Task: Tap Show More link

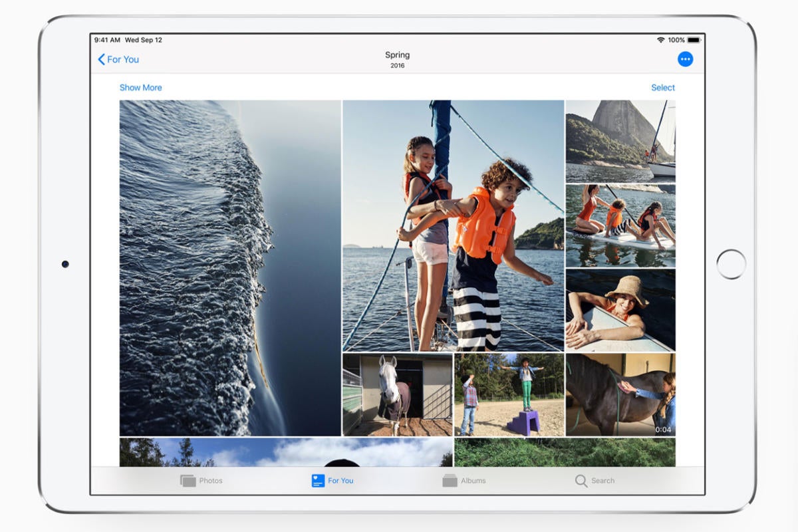Action: click(140, 88)
